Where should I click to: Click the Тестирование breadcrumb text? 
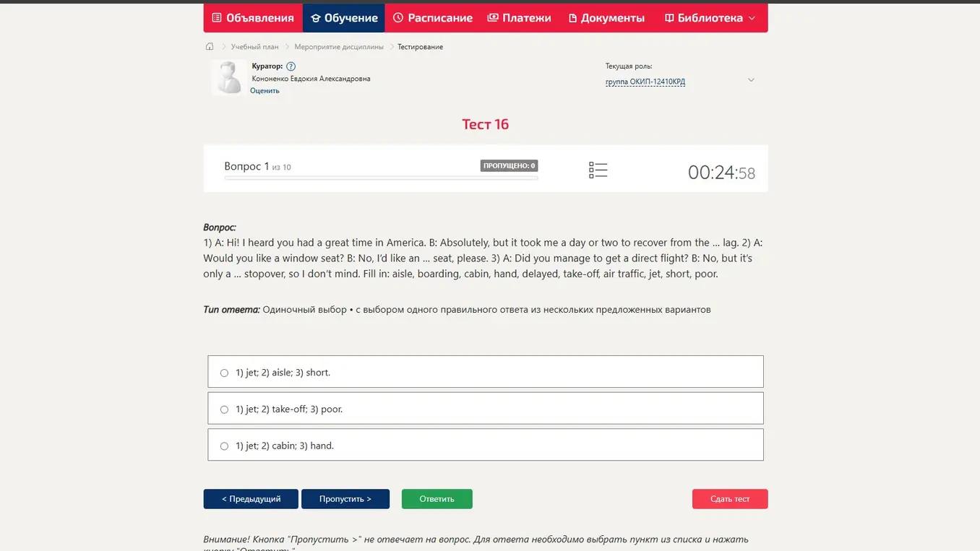[420, 47]
